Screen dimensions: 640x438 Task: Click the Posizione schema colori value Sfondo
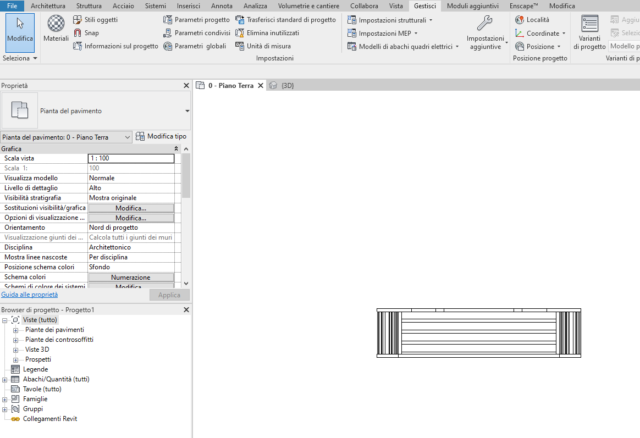(x=131, y=267)
